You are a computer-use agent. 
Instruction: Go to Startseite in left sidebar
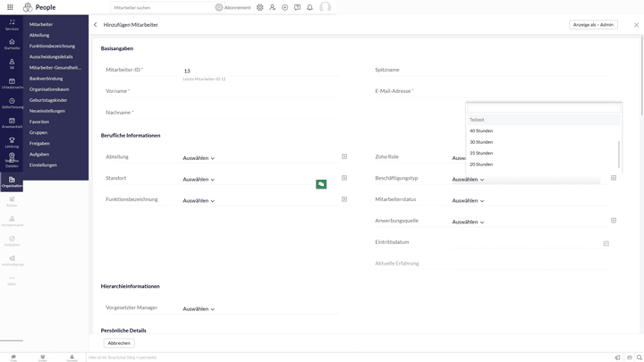(12, 44)
